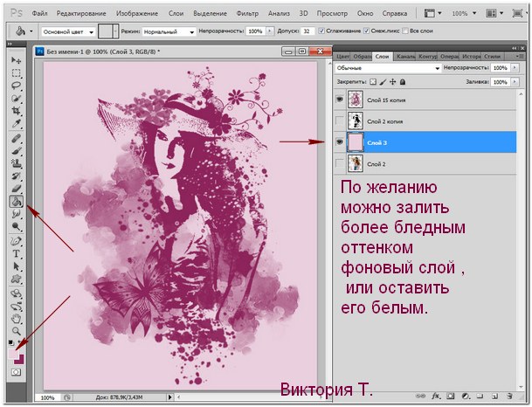This screenshot has height=407, width=532.
Task: Toggle the Смеж.пикс checkbox
Action: click(x=366, y=31)
